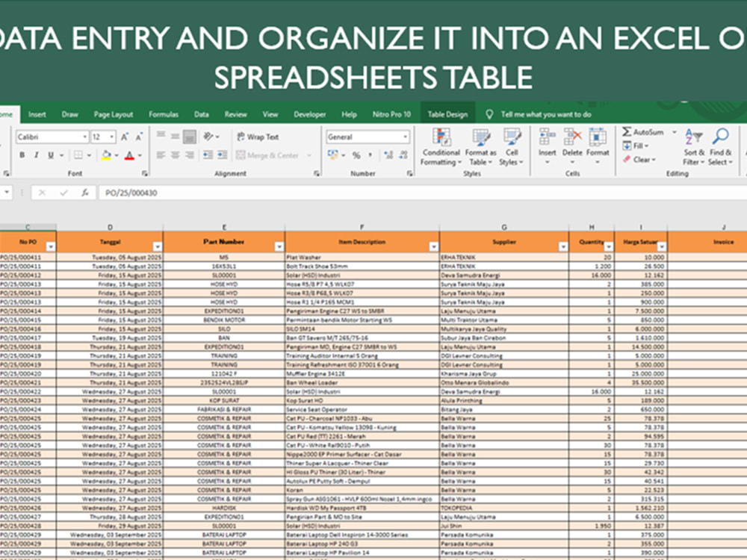
Task: Apply yellow Fill Color bucket
Action: point(106,155)
